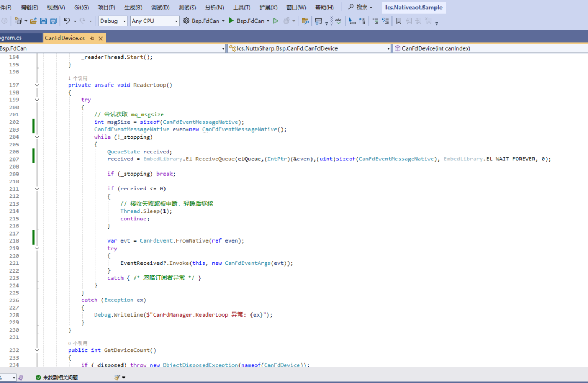588x383 pixels.
Task: Click the New Project toolbar icon
Action: click(x=19, y=21)
